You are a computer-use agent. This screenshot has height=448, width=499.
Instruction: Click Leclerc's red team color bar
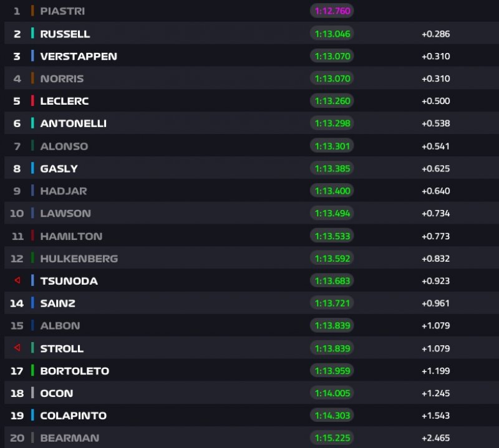pyautogui.click(x=32, y=101)
